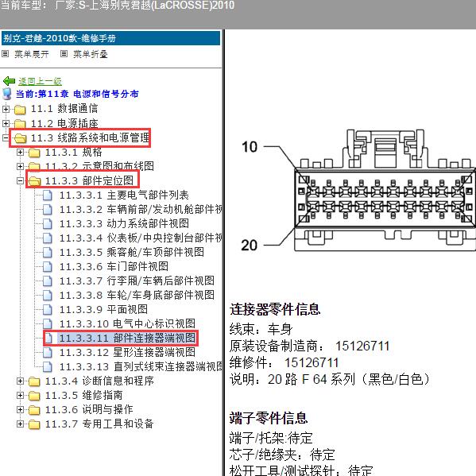
Task: Expand the 11.1 数据通信 node
Action: tap(6, 109)
